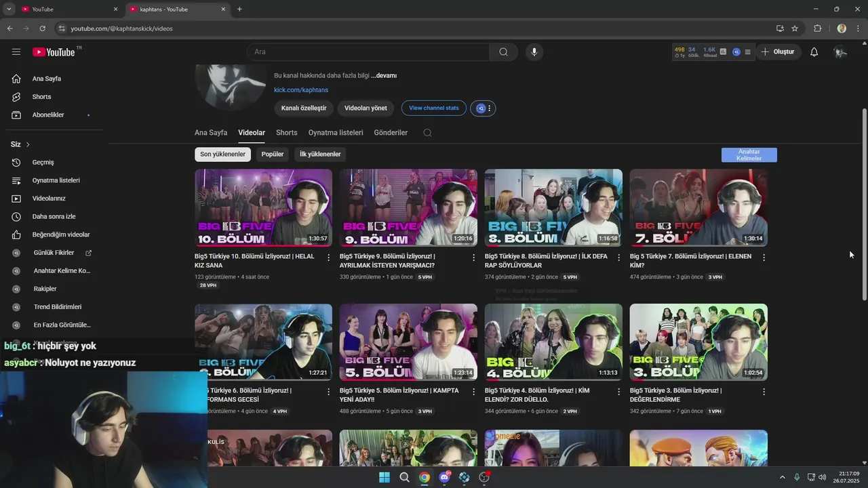Click Videoları yönet button

(x=366, y=108)
